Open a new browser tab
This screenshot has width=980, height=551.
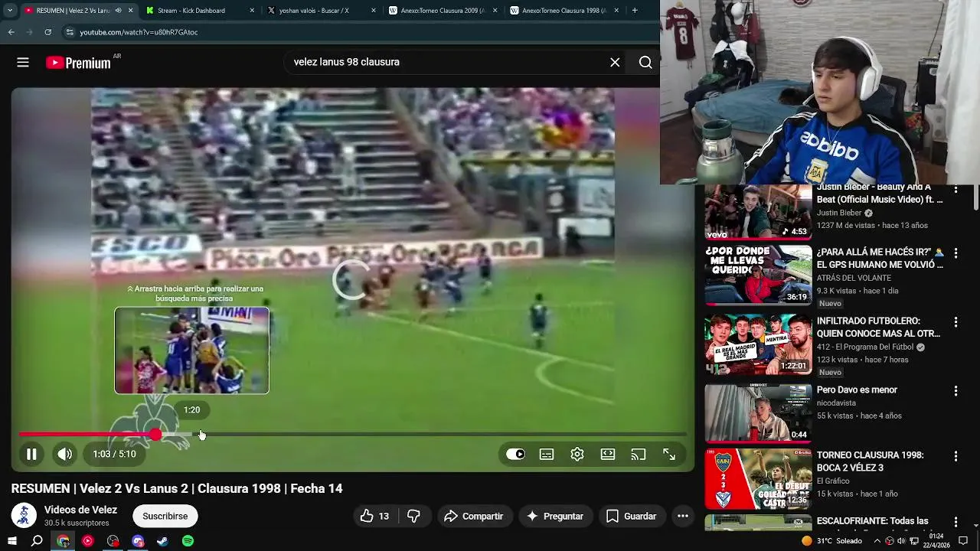(x=635, y=11)
